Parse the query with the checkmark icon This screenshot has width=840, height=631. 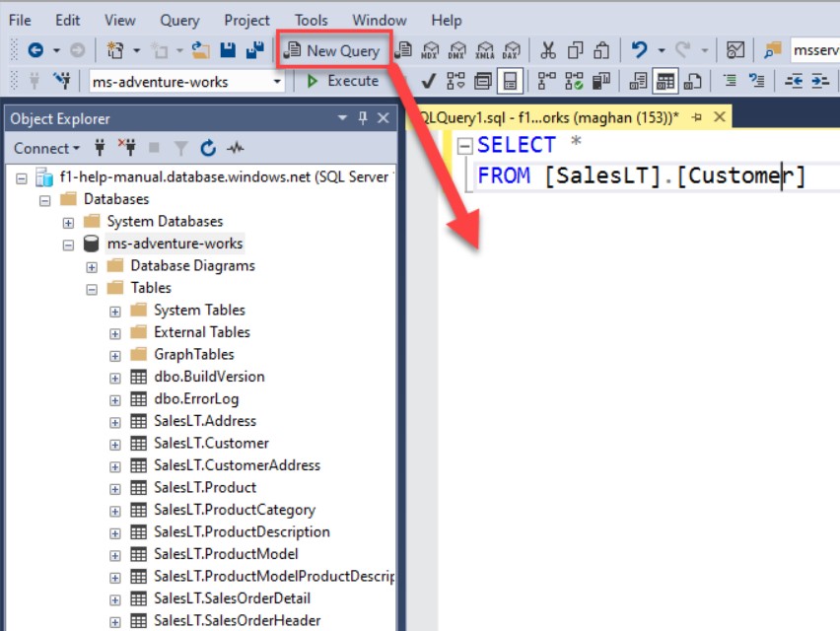pos(428,82)
